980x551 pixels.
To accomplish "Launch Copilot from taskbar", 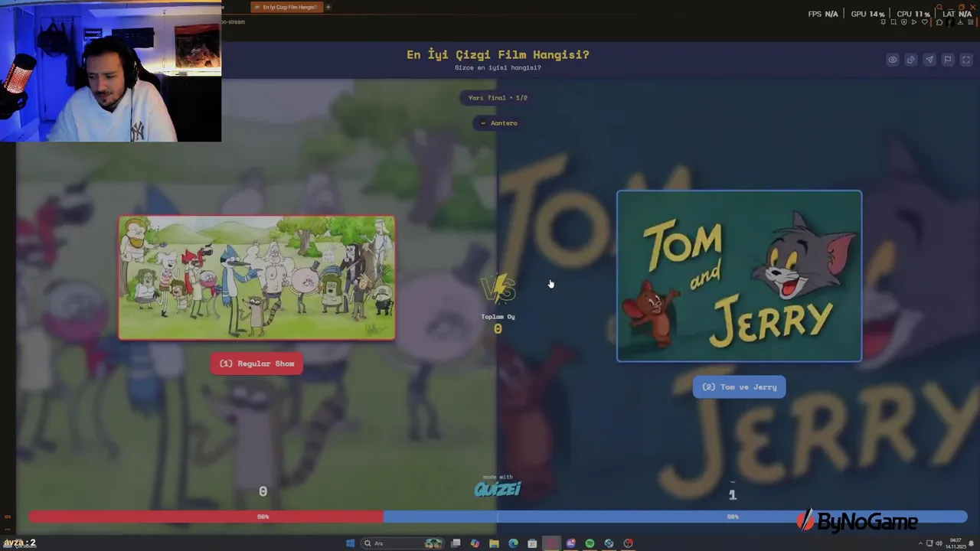I will point(475,543).
